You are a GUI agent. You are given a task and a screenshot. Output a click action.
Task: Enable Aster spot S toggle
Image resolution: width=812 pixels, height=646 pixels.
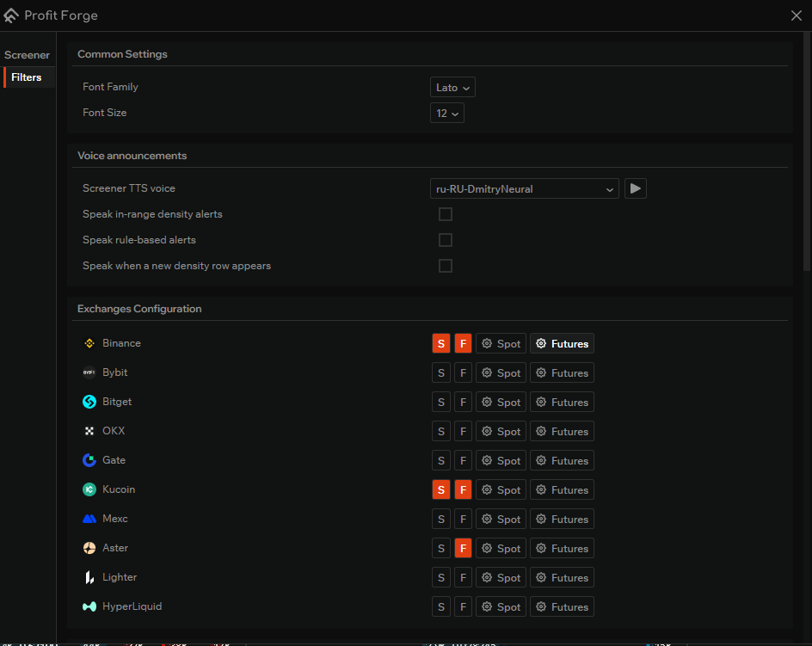441,549
